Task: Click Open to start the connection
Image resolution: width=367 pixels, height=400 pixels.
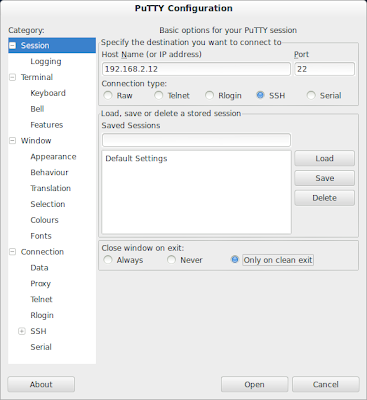Action: 254,384
